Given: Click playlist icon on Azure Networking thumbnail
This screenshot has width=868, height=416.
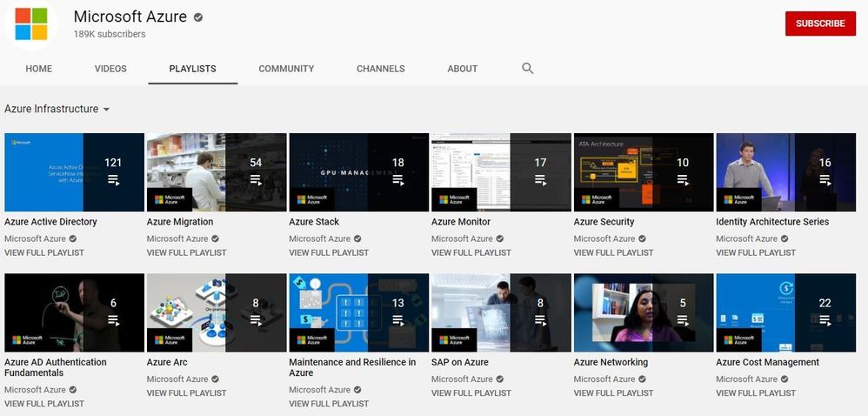Looking at the screenshot, I should [x=683, y=321].
